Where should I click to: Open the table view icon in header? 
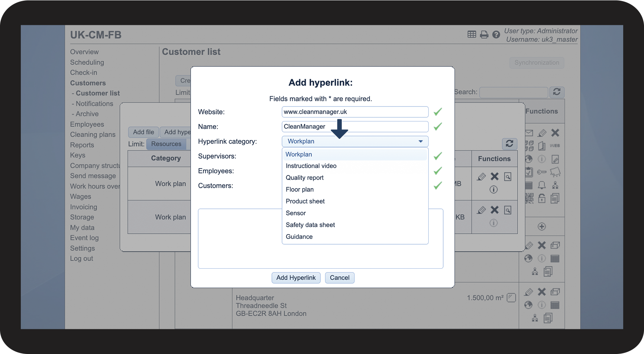pos(472,34)
